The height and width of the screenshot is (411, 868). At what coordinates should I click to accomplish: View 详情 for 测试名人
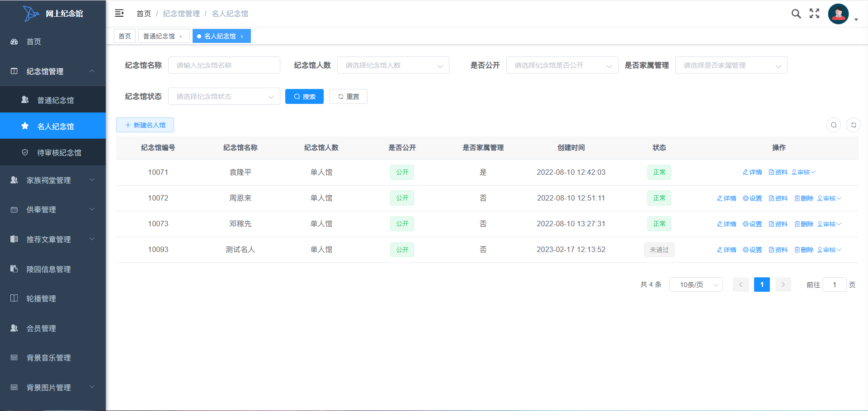[x=726, y=250]
